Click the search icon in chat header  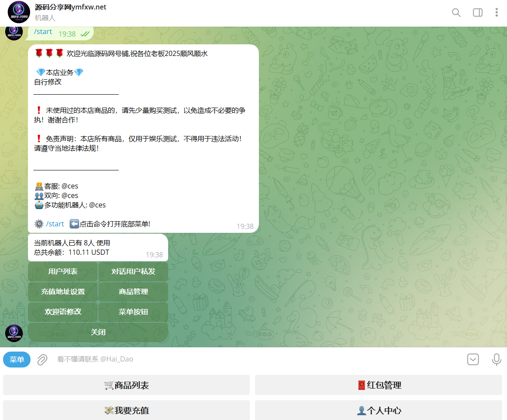(x=456, y=12)
